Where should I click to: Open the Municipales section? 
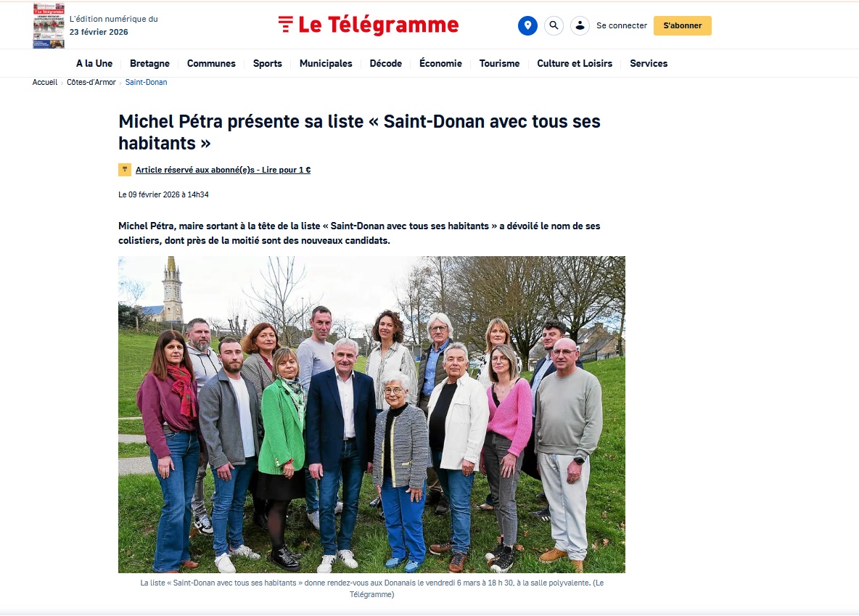point(326,64)
